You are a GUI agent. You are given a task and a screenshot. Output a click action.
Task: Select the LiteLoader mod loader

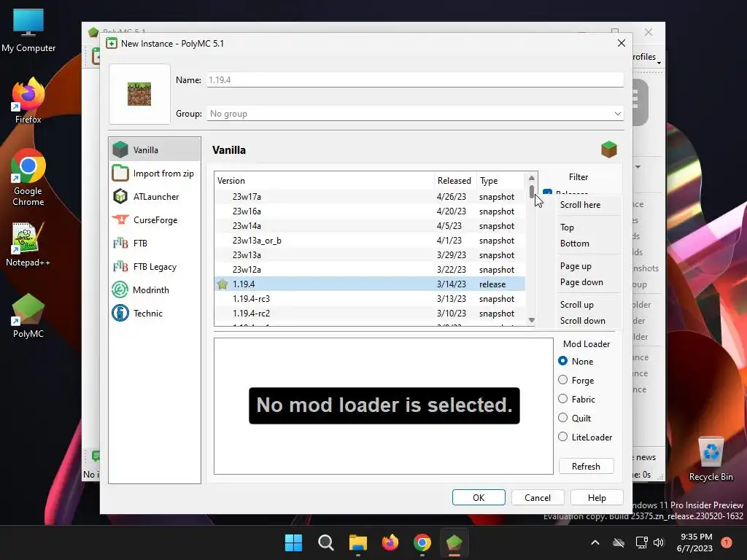(x=585, y=437)
